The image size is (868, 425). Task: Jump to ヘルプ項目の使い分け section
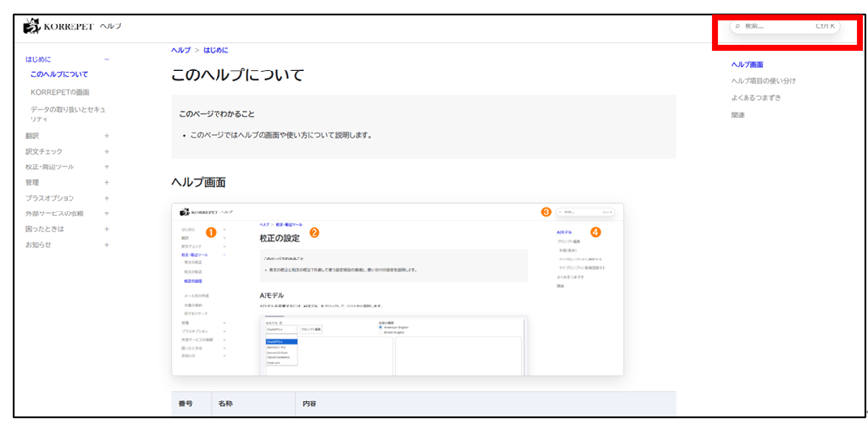(763, 81)
